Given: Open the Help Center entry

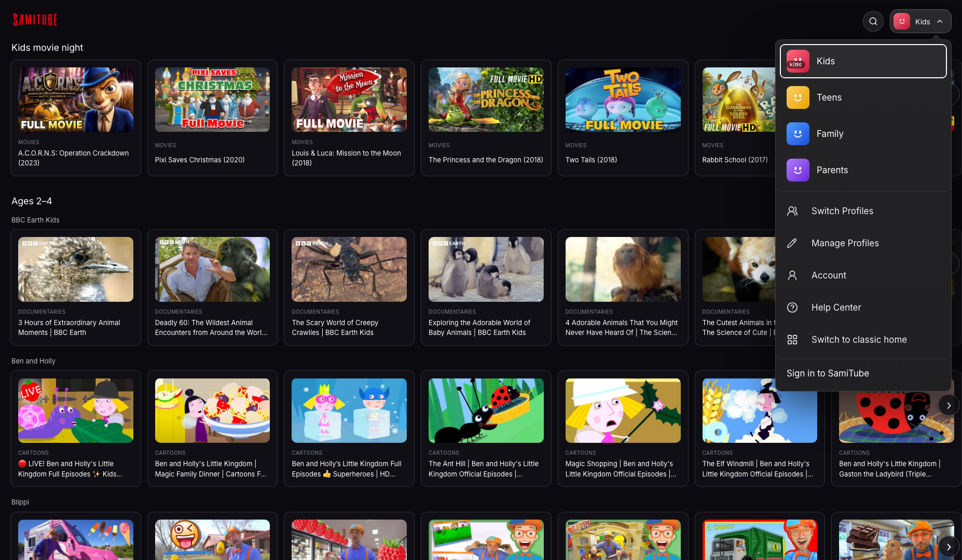Looking at the screenshot, I should pyautogui.click(x=863, y=307).
